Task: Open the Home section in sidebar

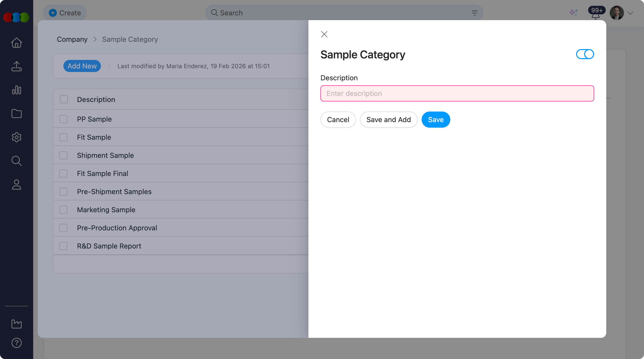Action: pos(16,43)
